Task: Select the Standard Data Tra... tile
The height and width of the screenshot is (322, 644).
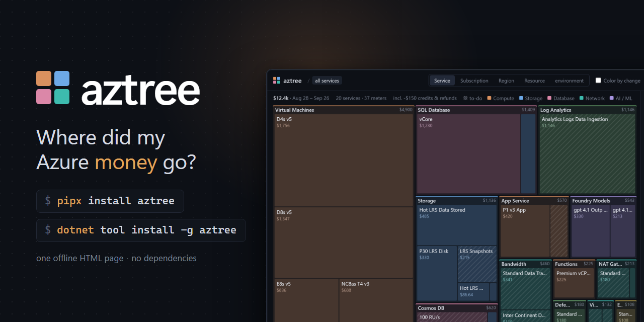Action: point(525,289)
